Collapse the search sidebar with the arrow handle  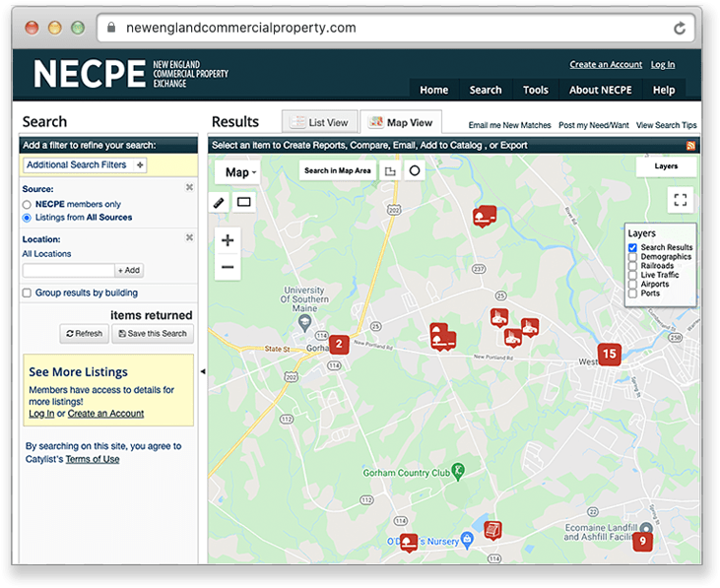coord(203,371)
